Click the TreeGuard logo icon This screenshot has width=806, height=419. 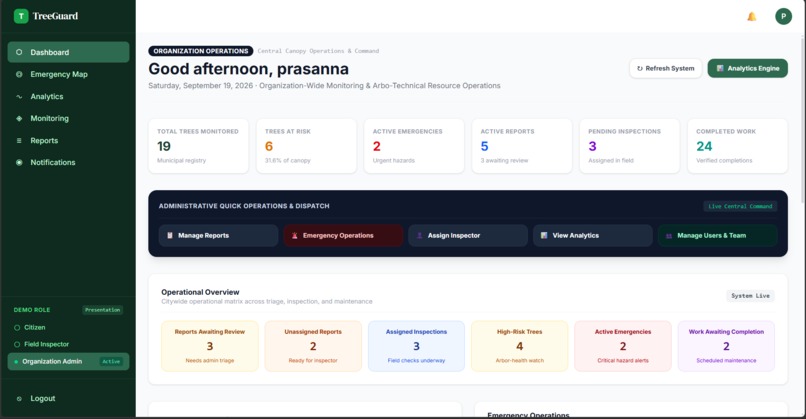[x=21, y=16]
